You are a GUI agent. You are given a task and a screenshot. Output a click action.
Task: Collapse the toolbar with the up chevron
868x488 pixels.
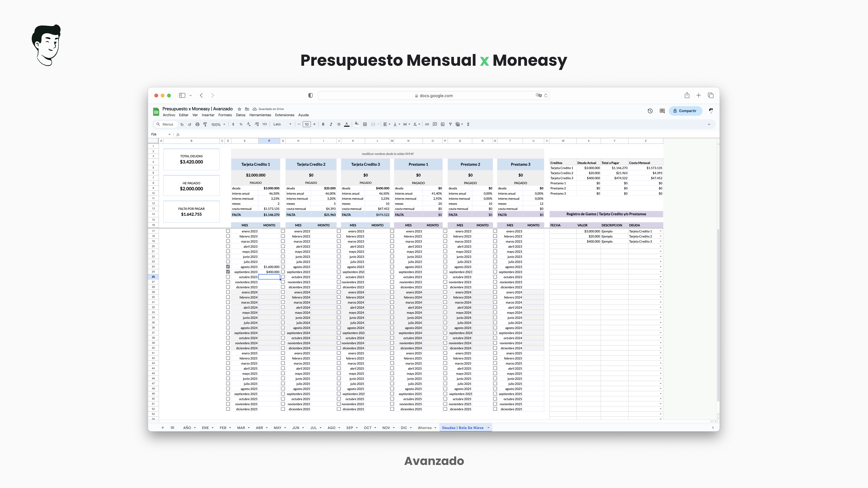tap(709, 124)
